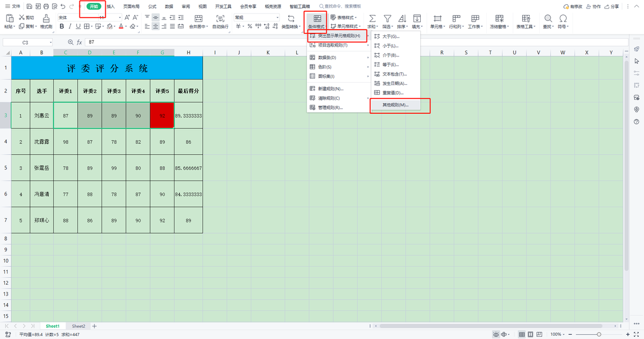
Task: Open the Worksheet (工作表) dropdown
Action: click(475, 26)
